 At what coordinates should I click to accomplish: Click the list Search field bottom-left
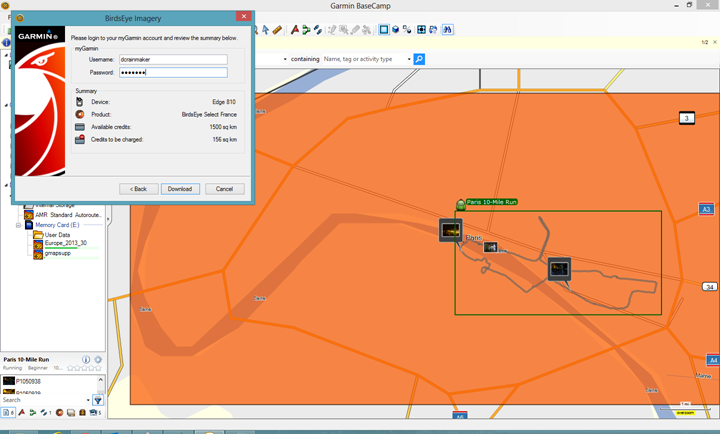tap(43, 400)
